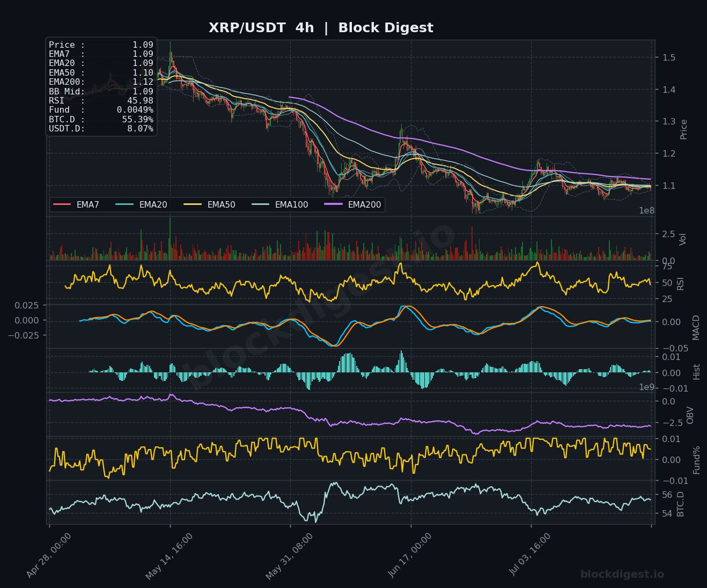Click the OBV axis label

[690, 415]
